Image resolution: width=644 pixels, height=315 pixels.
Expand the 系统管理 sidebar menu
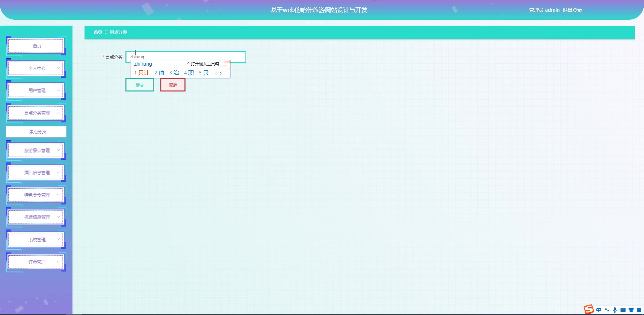(36, 240)
